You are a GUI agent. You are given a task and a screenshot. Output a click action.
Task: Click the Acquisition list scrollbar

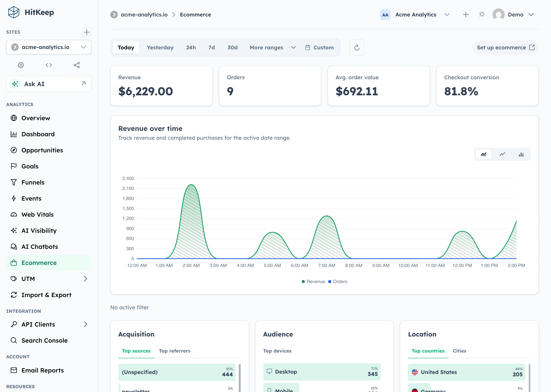[x=240, y=378]
